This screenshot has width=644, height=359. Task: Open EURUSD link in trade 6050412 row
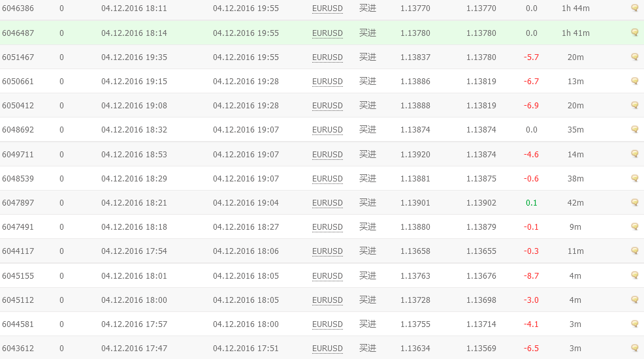(x=327, y=106)
